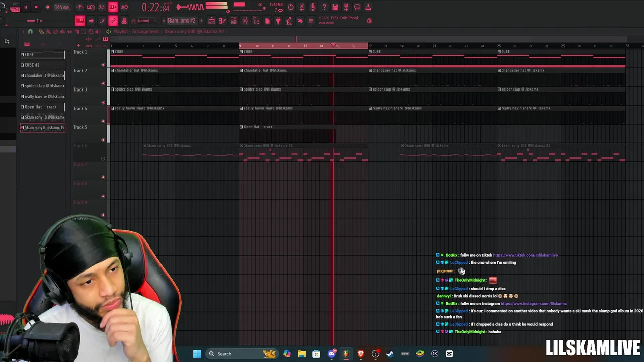This screenshot has height=362, width=644.
Task: Pause playback with the transport pause button
Action: point(25,7)
